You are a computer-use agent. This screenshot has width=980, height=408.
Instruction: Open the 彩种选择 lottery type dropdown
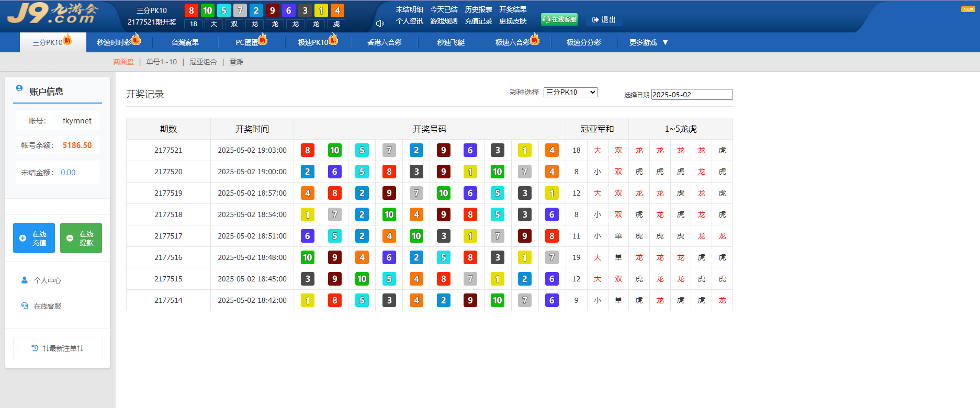click(x=570, y=92)
